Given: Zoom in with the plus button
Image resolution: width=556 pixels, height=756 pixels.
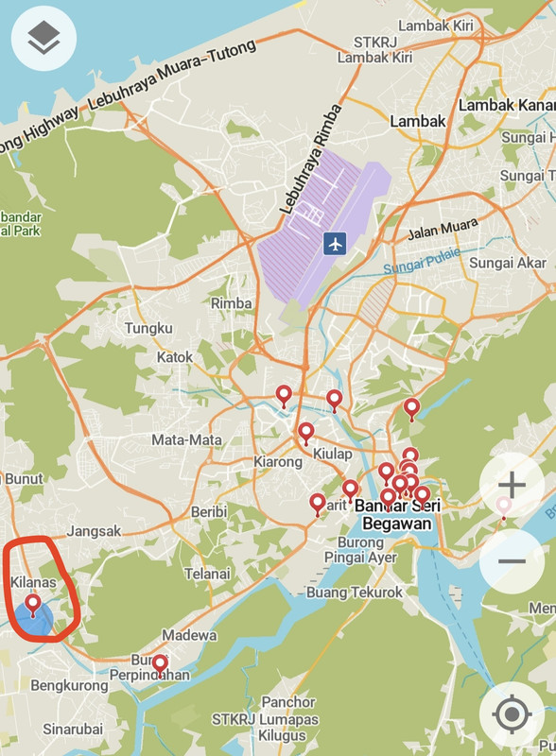Looking at the screenshot, I should pyautogui.click(x=513, y=485).
